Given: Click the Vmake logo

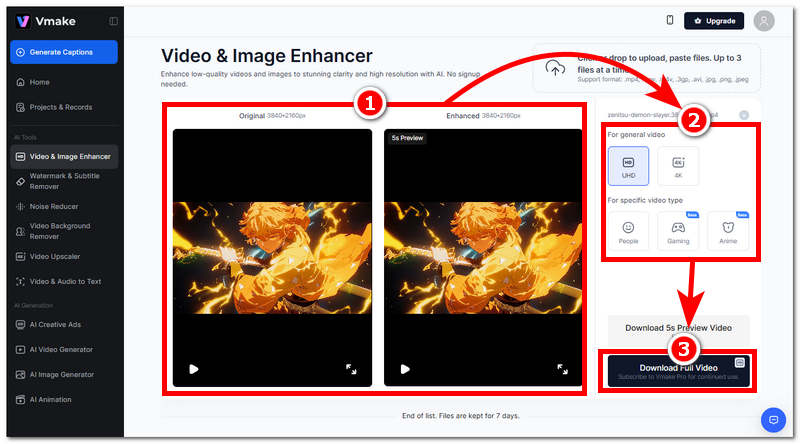Looking at the screenshot, I should tap(45, 21).
